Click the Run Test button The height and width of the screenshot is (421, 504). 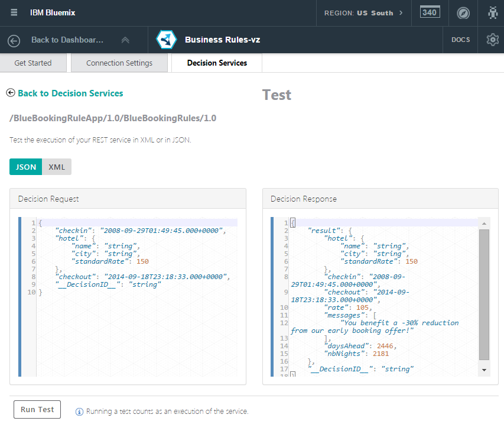(37, 409)
